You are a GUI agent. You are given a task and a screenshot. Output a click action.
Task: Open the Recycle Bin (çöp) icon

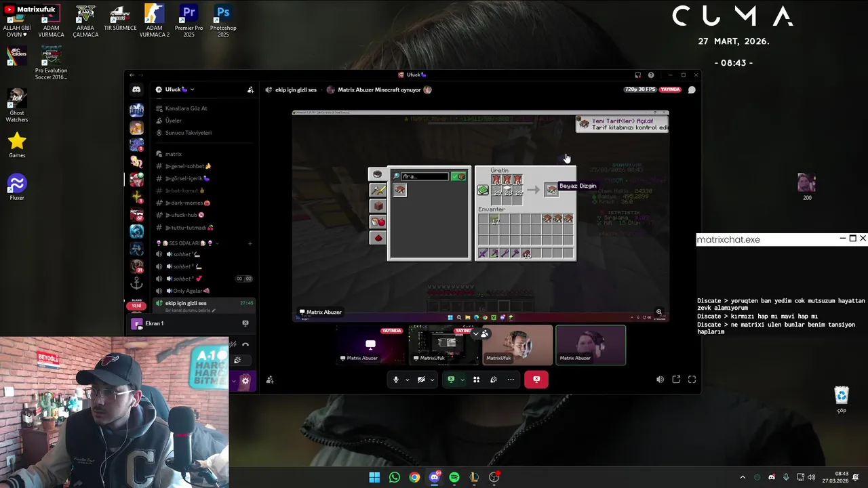tap(842, 399)
